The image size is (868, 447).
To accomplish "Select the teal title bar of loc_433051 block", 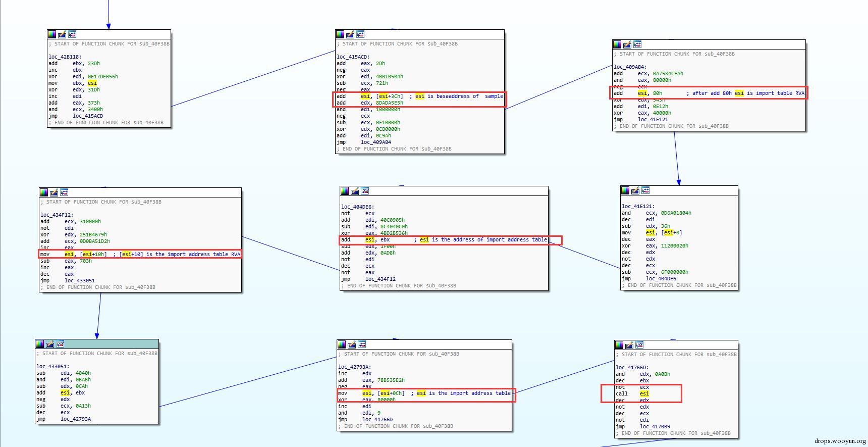I will [97, 344].
